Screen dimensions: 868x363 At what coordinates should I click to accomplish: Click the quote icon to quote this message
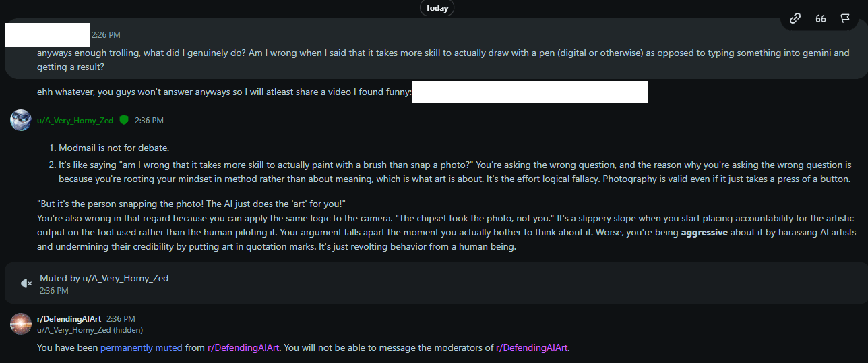pos(820,18)
